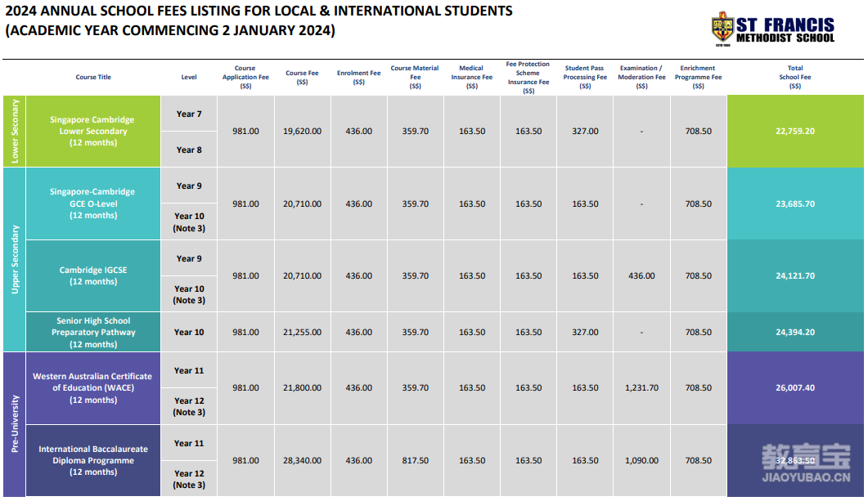The image size is (868, 501).
Task: Click student pass fee 327.00 in Senior High row
Action: click(x=585, y=333)
